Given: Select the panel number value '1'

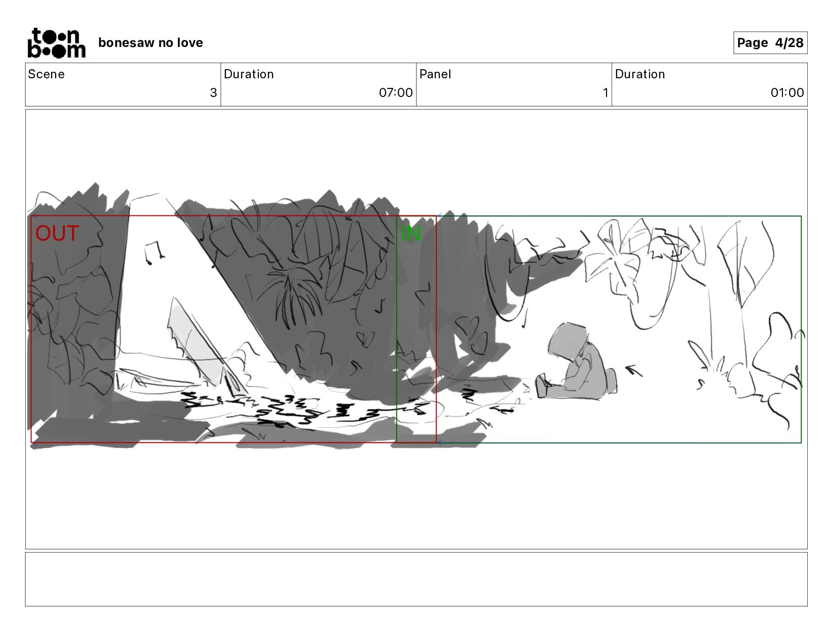Looking at the screenshot, I should [x=605, y=93].
